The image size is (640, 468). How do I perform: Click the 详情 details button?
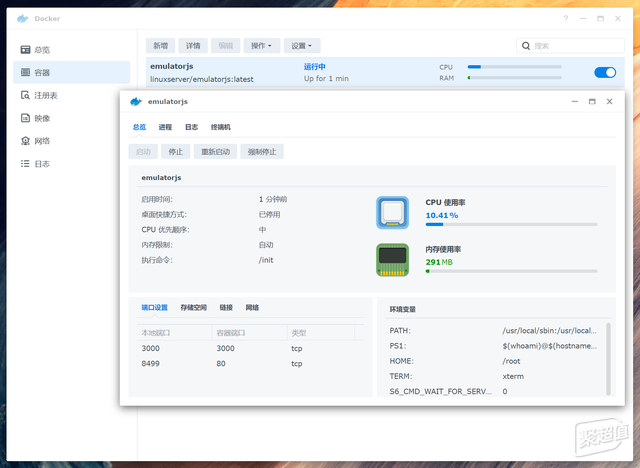[193, 46]
